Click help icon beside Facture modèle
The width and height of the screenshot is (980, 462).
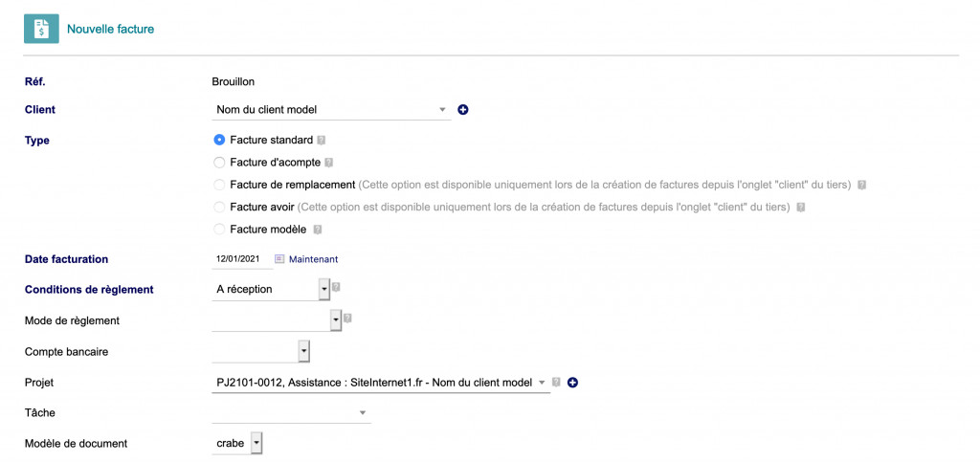[317, 230]
